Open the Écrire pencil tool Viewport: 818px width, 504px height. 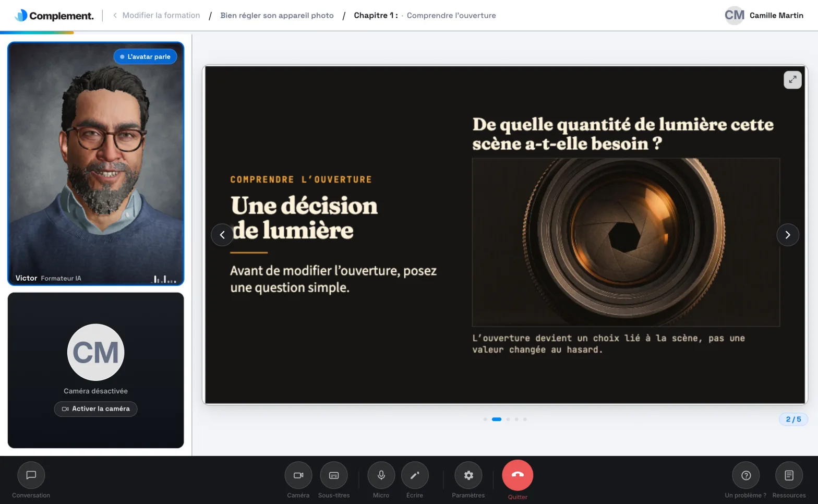tap(415, 475)
